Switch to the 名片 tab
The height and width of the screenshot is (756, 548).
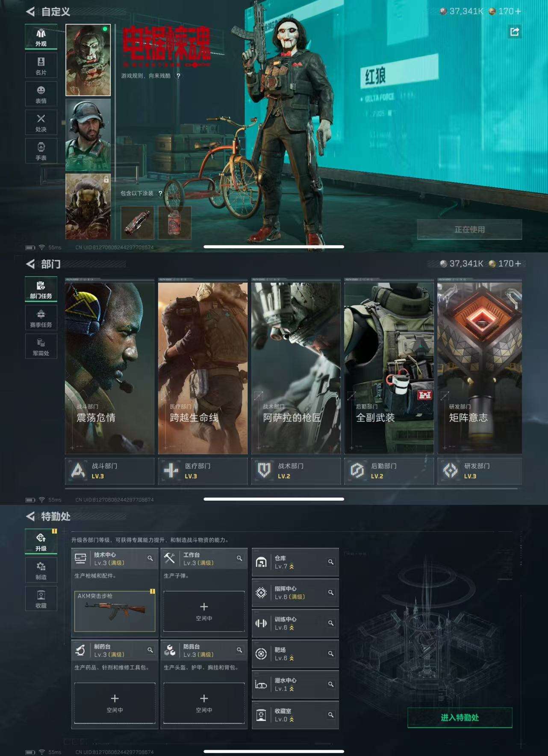(41, 65)
